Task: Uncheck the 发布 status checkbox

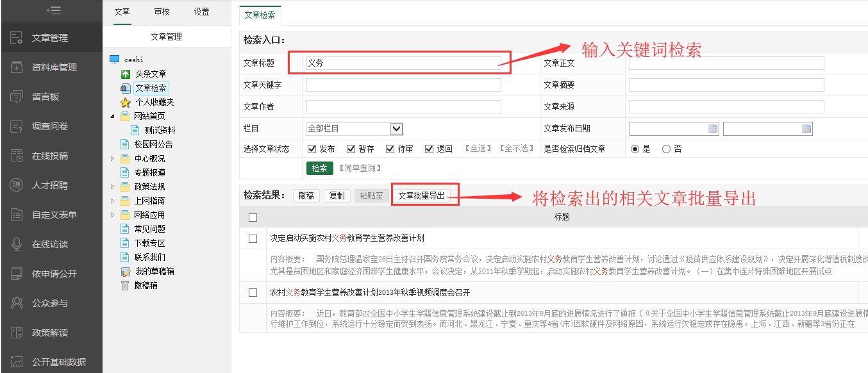Action: pyautogui.click(x=312, y=149)
